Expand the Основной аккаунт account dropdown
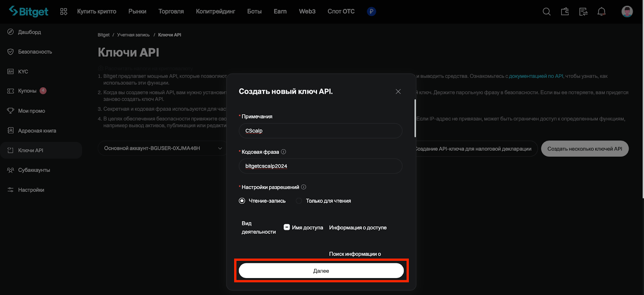Screen dimensions: 644x295 click(163, 148)
